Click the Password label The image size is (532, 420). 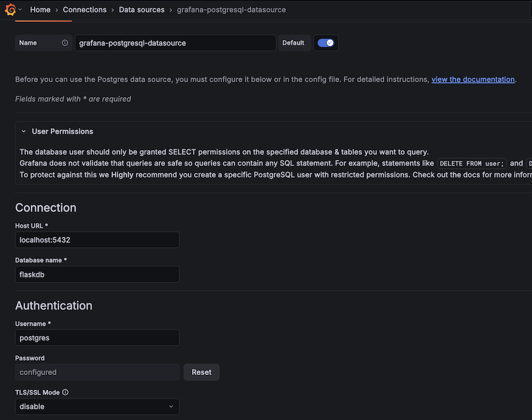(x=30, y=358)
